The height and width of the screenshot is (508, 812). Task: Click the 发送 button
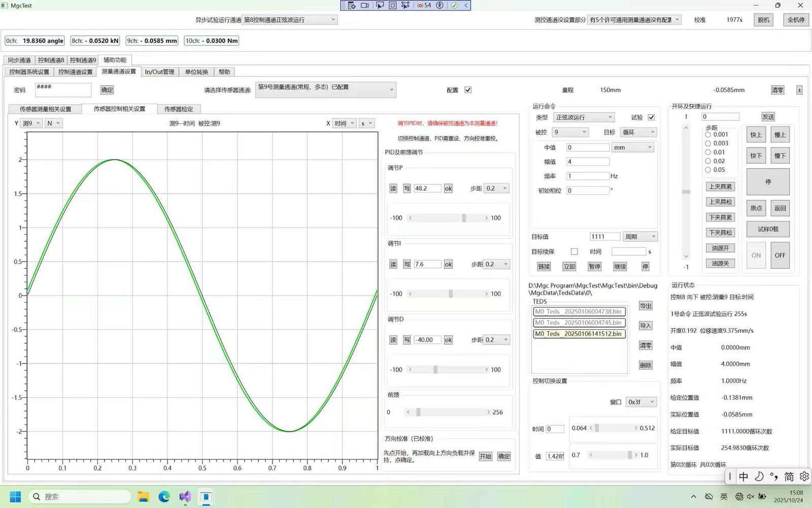tap(768, 117)
